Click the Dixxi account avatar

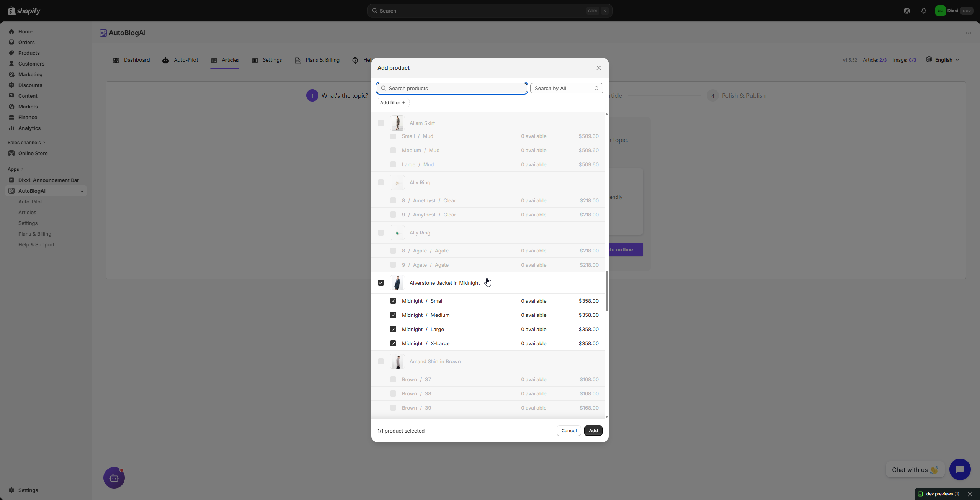coord(940,11)
